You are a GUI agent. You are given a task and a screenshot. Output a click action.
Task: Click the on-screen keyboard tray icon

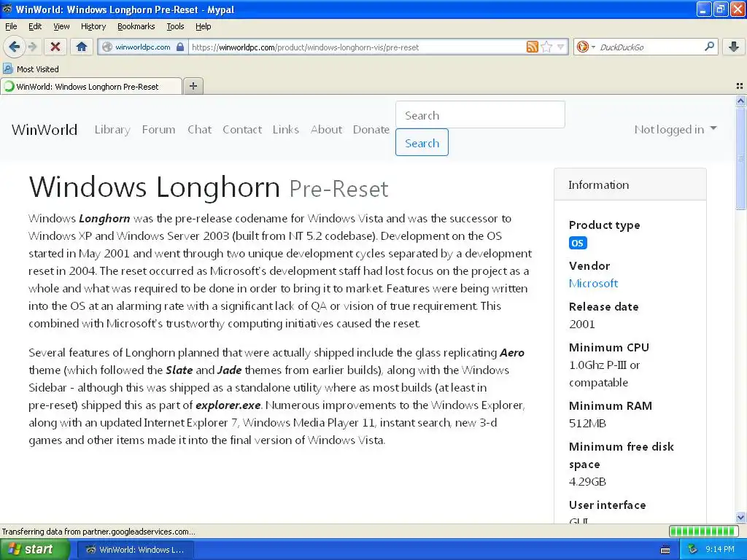pos(665,550)
